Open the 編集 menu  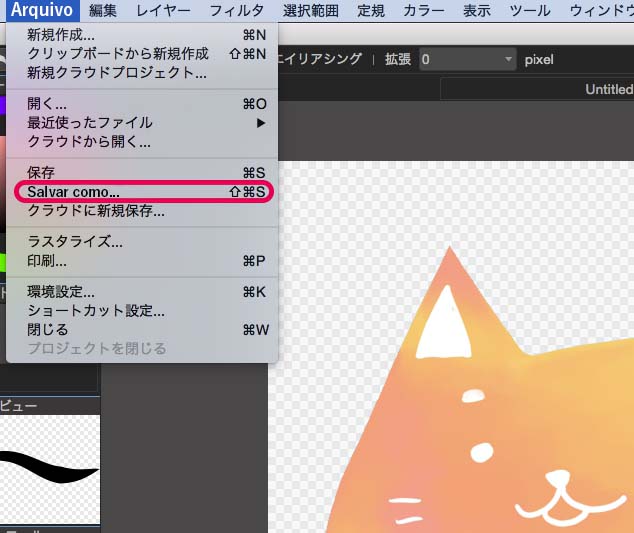[x=103, y=11]
